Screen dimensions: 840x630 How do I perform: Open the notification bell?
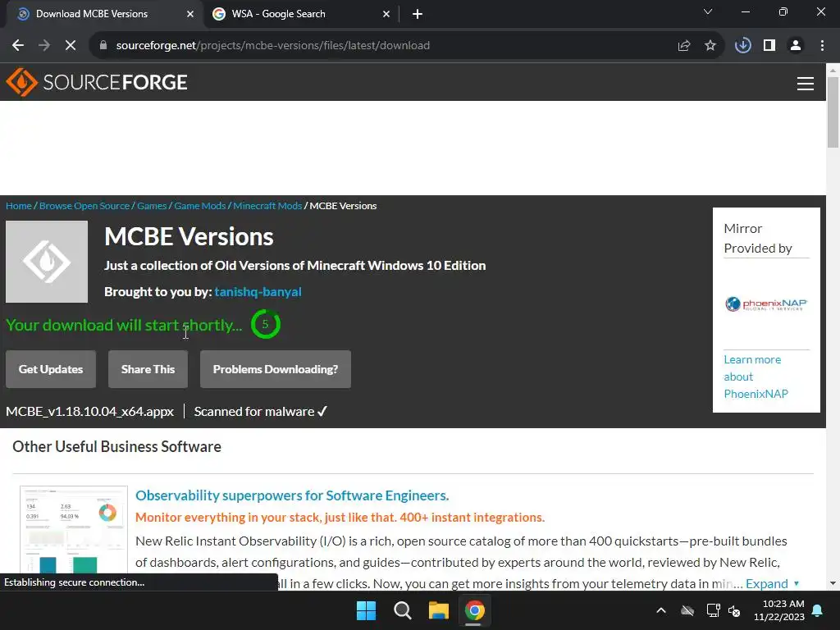pos(818,610)
